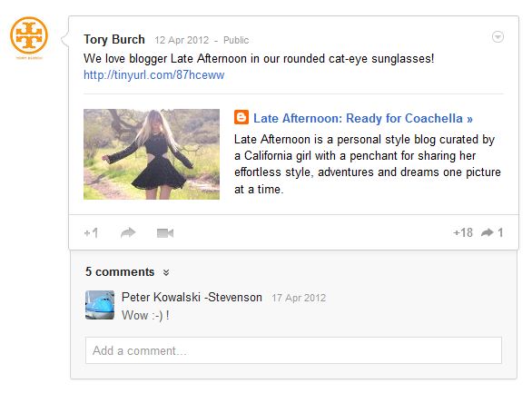Image resolution: width=532 pixels, height=393 pixels.
Task: Click the Tory Burch author name
Action: click(x=114, y=39)
